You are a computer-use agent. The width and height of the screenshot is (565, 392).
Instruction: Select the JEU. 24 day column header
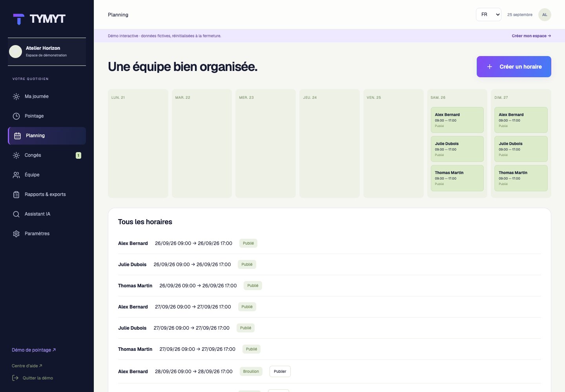[x=310, y=98]
